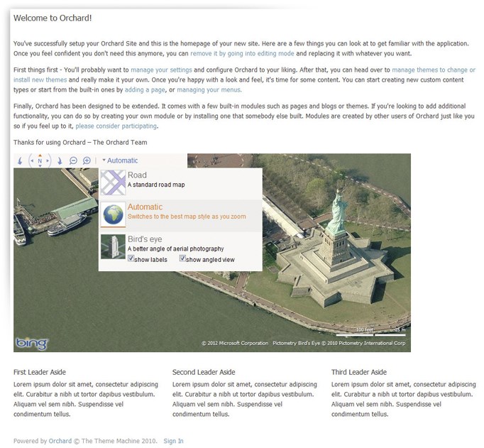Click the Orchard link in footer
The height and width of the screenshot is (448, 484).
[60, 441]
